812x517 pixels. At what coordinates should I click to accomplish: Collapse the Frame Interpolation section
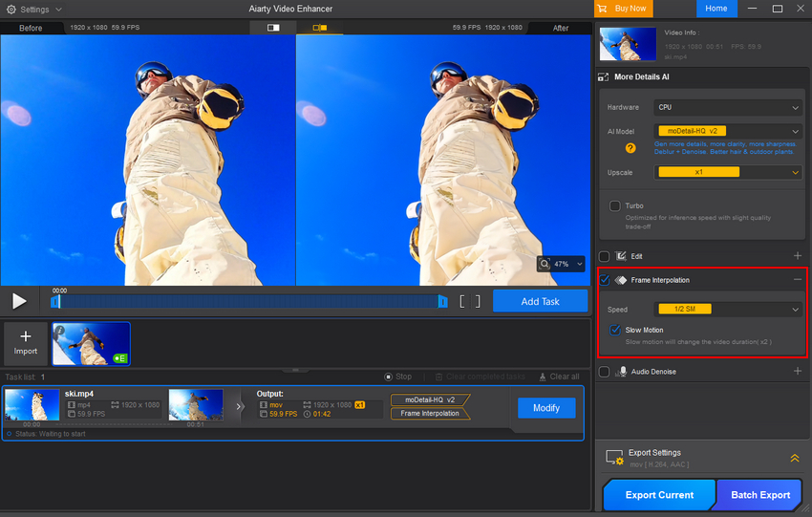pos(798,280)
